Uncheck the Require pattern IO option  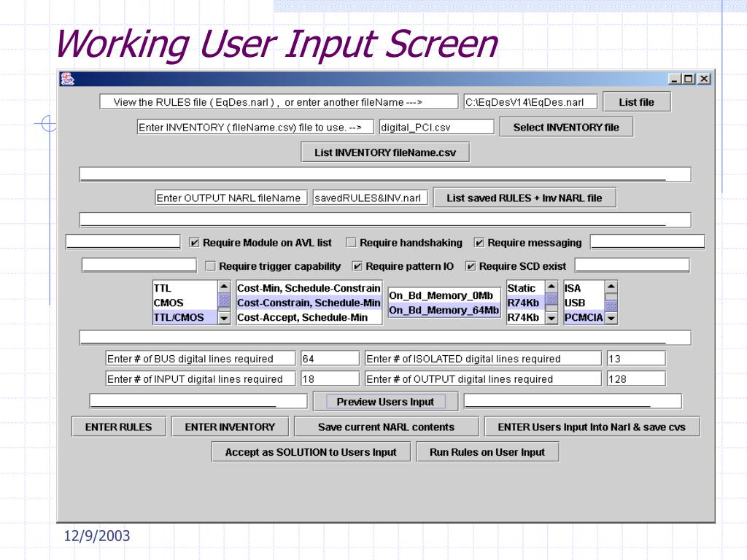357,266
